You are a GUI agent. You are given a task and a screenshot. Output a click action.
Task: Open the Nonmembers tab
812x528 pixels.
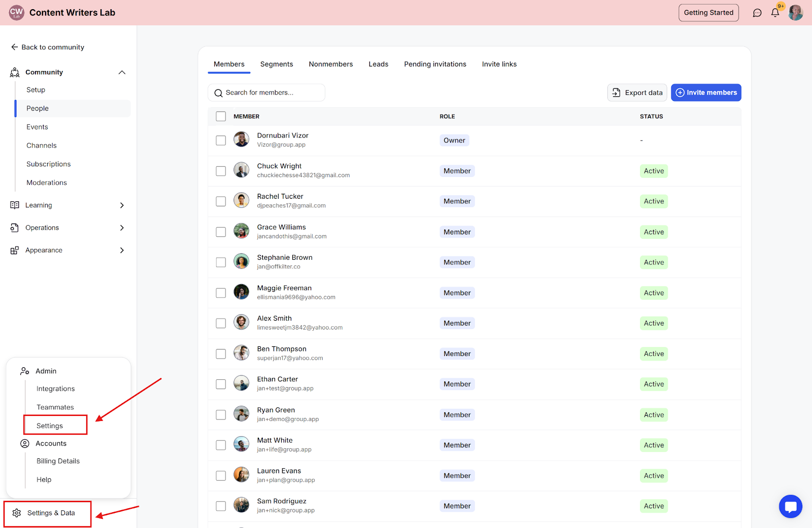pyautogui.click(x=331, y=64)
